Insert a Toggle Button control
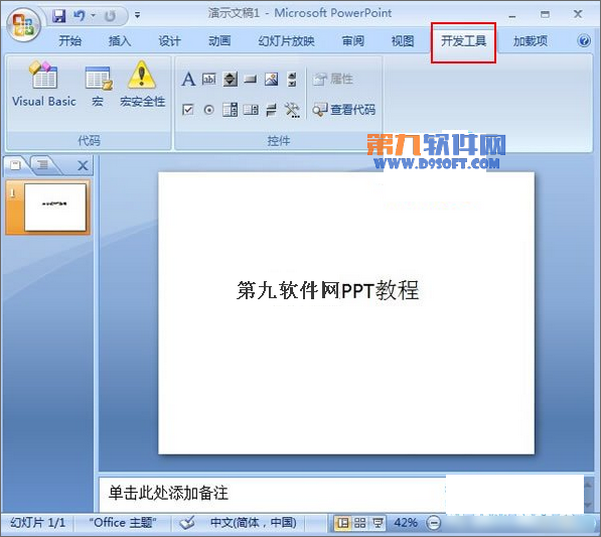Viewport: 601px width, 537px height. 271,110
